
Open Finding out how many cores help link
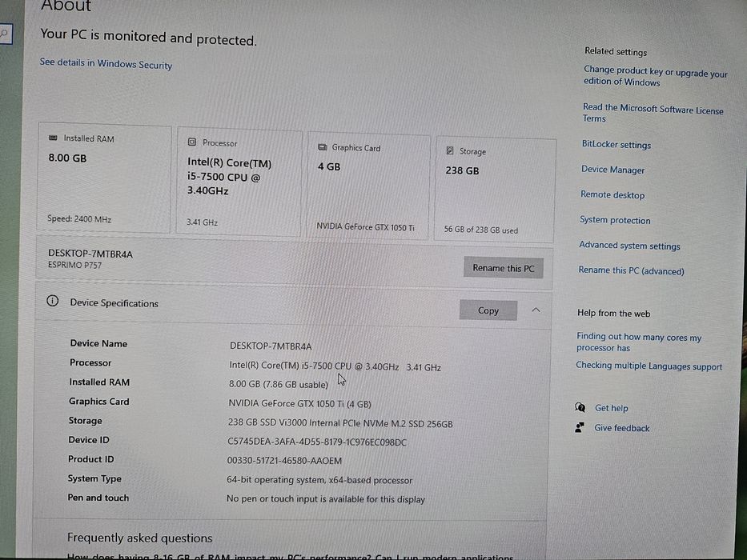click(x=638, y=342)
